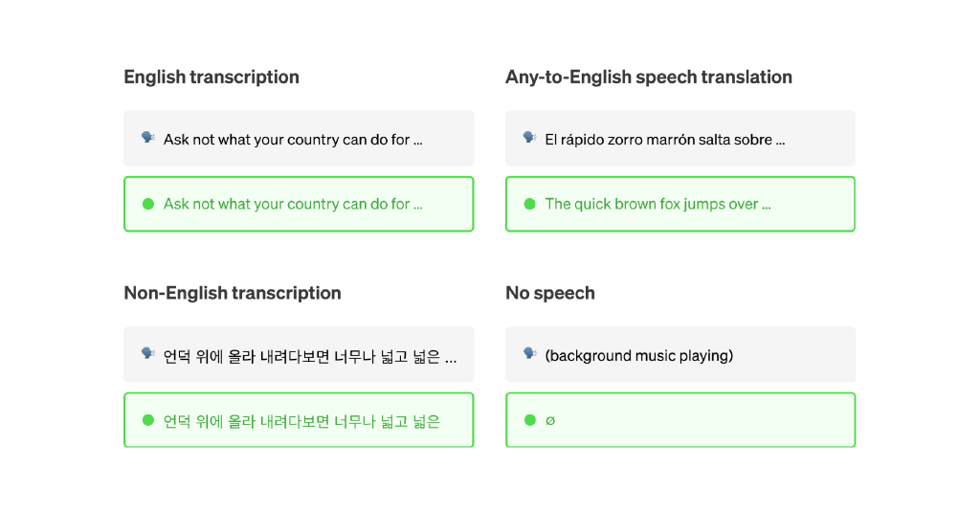Click green "Ask not what your country" output text
The height and width of the screenshot is (513, 980).
tap(293, 204)
